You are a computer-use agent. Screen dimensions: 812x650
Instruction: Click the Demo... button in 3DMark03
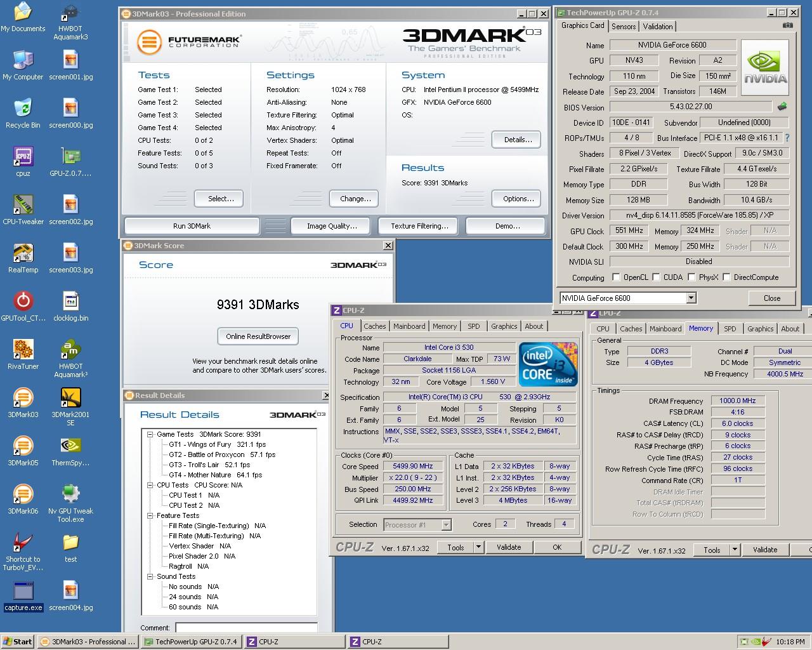click(507, 226)
